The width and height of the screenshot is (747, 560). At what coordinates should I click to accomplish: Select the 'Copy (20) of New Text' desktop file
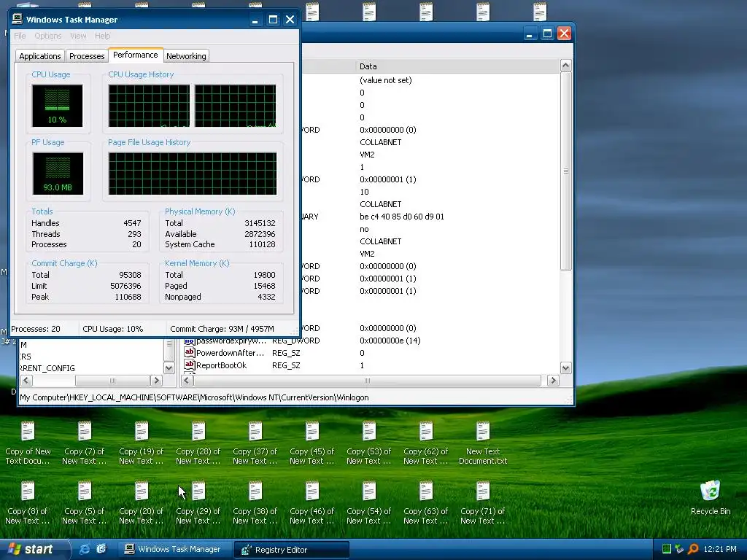(141, 503)
